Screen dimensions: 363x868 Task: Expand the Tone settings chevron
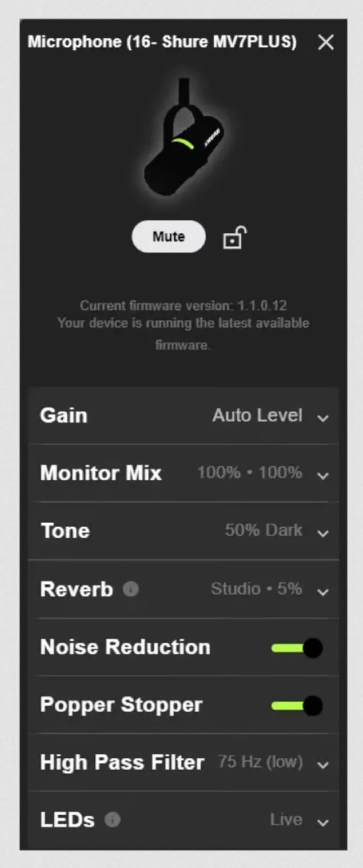323,533
